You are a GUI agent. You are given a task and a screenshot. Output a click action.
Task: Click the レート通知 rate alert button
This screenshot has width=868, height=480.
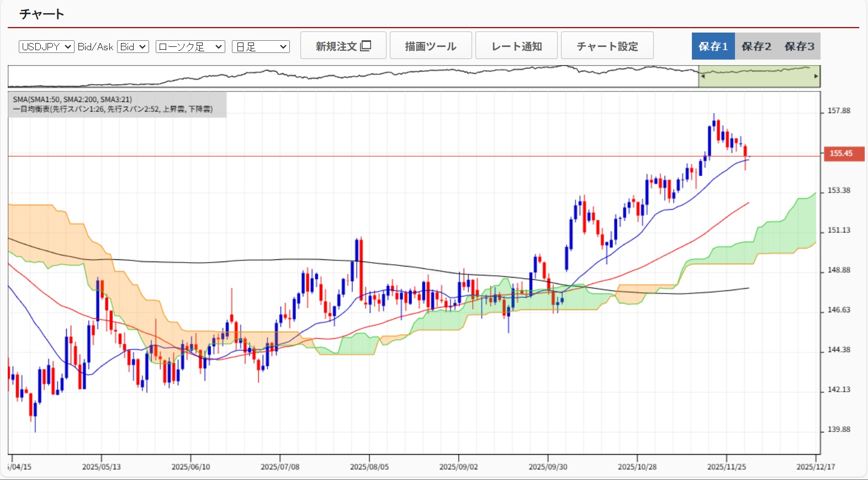[516, 46]
